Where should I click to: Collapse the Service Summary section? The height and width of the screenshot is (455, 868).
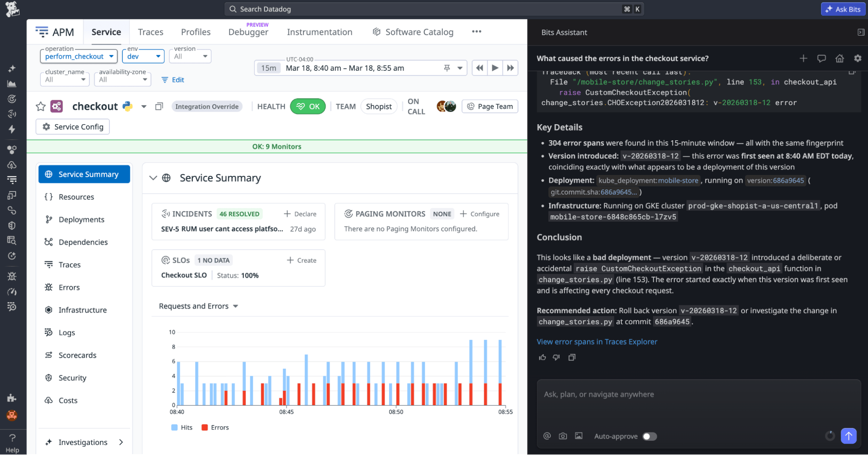coord(153,178)
